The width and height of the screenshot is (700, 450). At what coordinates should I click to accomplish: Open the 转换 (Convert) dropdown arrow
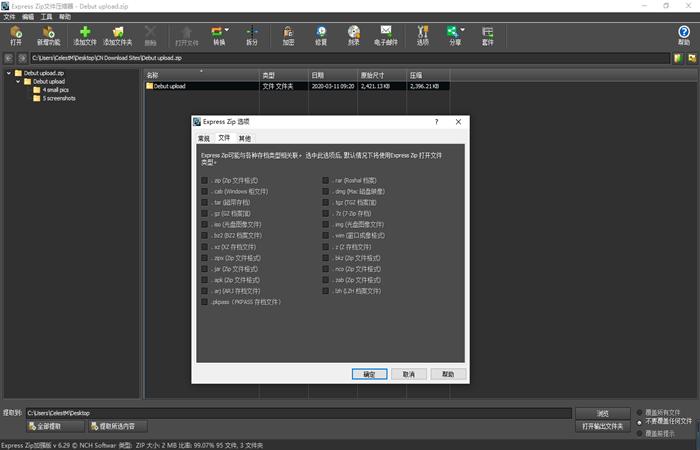(227, 30)
